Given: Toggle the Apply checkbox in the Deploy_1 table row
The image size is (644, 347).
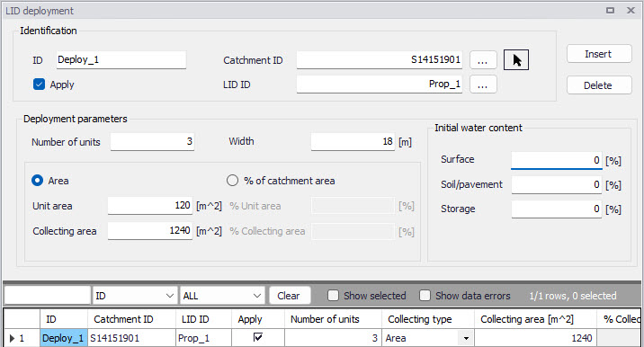Looking at the screenshot, I should click(x=258, y=337).
